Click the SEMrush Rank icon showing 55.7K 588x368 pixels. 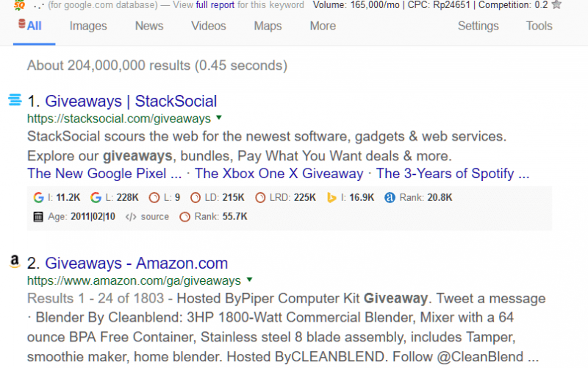point(184,216)
